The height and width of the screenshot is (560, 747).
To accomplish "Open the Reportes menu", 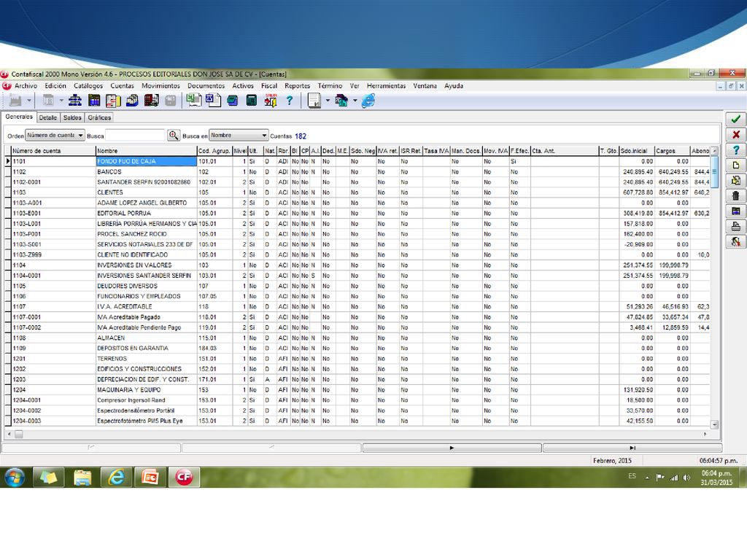I will (x=298, y=86).
